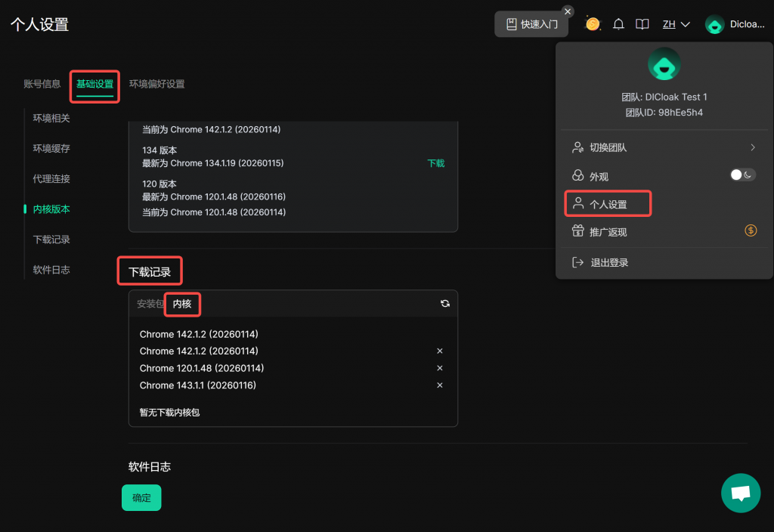This screenshot has height=532, width=774.
Task: Click the 推广返现 dollar badge icon
Action: click(x=751, y=231)
